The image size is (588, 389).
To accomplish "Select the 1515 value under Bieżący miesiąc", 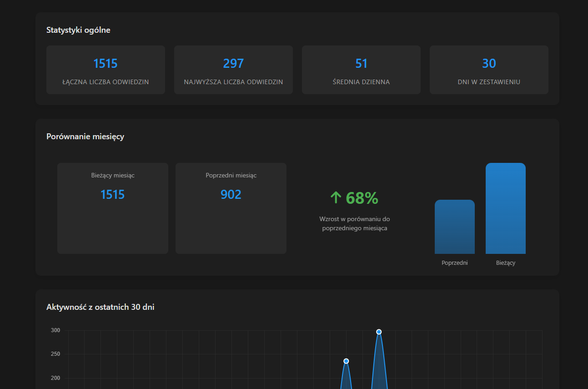I will pyautogui.click(x=113, y=194).
